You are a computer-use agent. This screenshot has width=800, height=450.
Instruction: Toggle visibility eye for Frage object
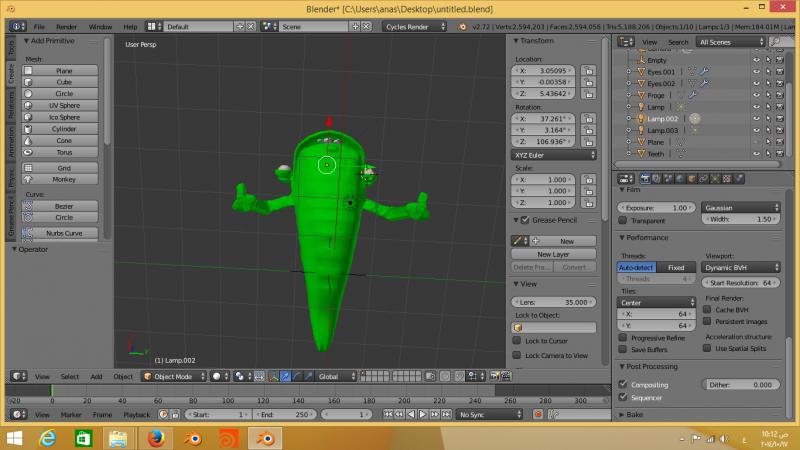757,95
